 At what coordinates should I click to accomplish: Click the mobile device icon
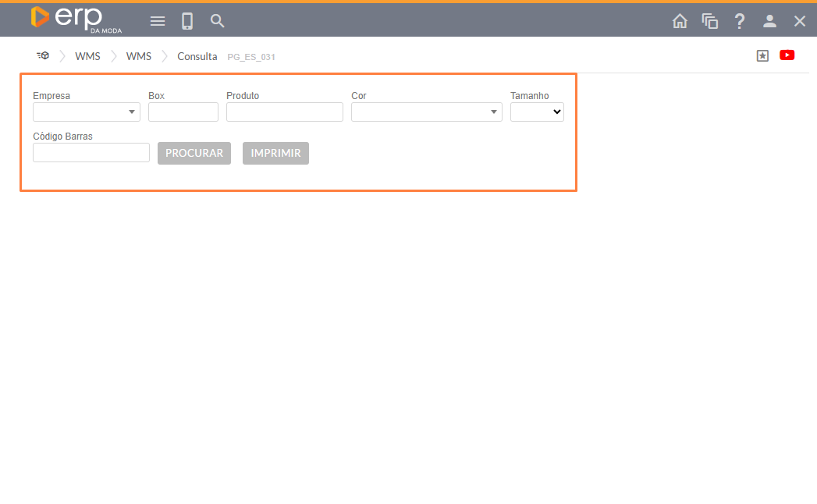pos(187,21)
